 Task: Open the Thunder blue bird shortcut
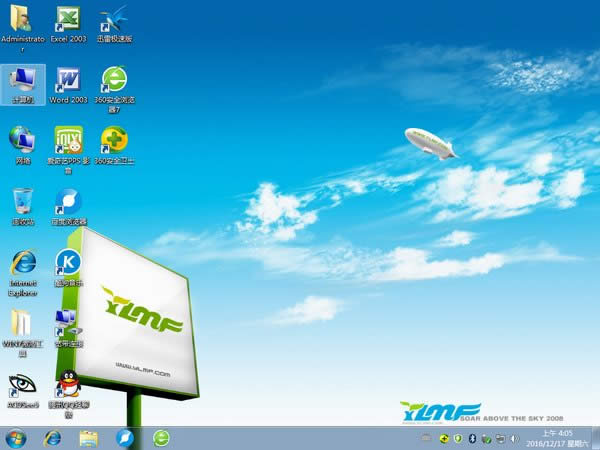114,24
